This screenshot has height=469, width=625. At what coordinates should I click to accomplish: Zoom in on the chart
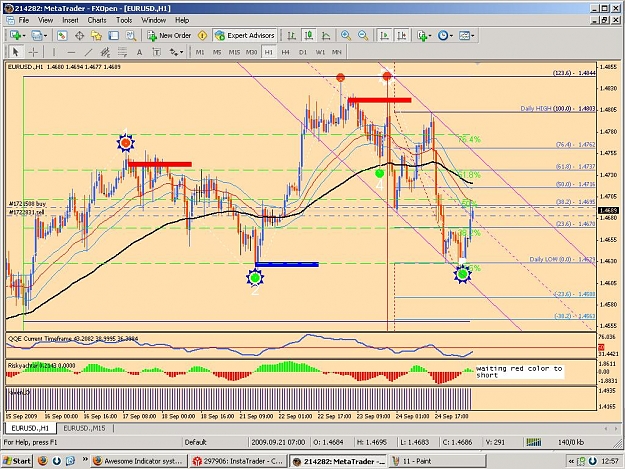(x=346, y=35)
